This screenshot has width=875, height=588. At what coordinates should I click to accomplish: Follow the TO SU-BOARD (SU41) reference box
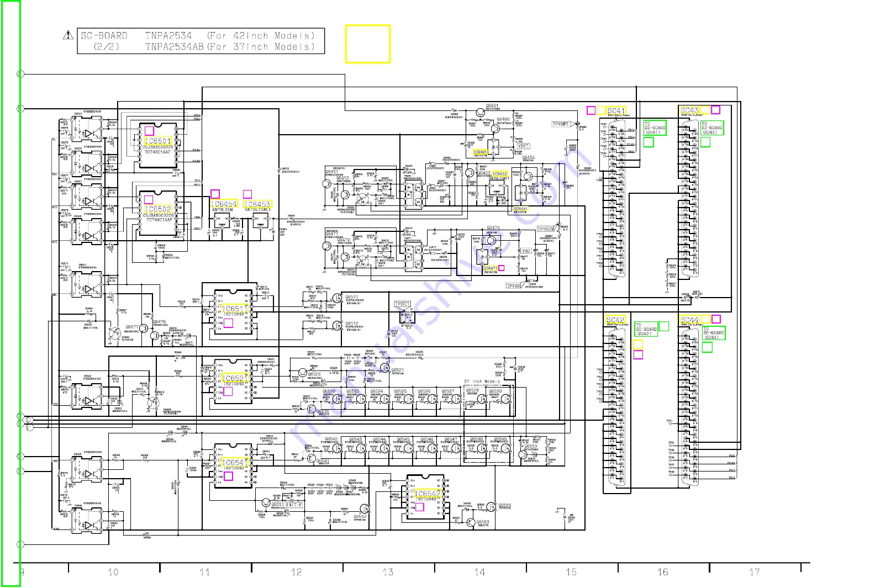tap(655, 128)
